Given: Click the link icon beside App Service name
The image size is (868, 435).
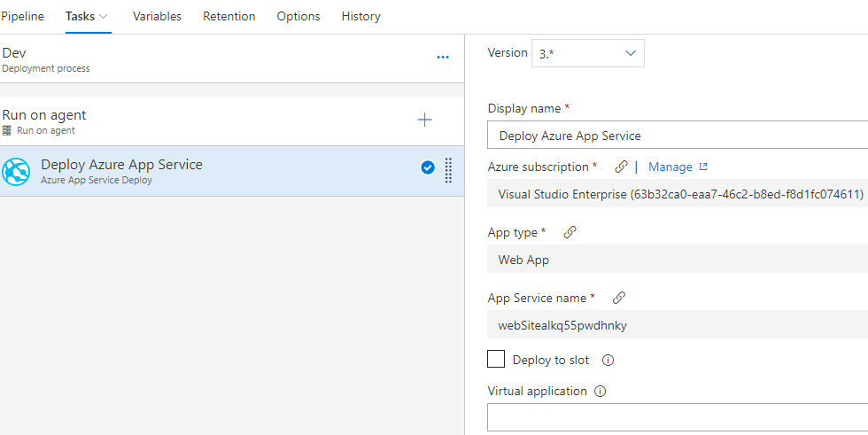Looking at the screenshot, I should (619, 298).
